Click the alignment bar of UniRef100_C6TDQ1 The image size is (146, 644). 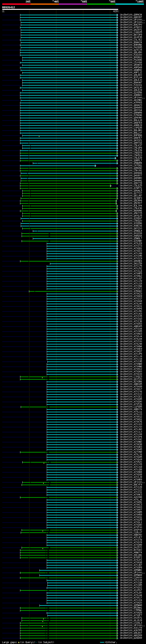pyautogui.click(x=58, y=166)
